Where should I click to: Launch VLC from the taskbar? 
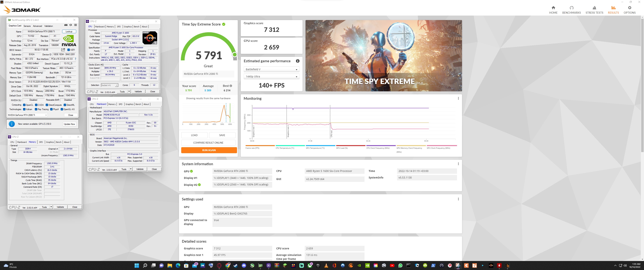(x=326, y=265)
